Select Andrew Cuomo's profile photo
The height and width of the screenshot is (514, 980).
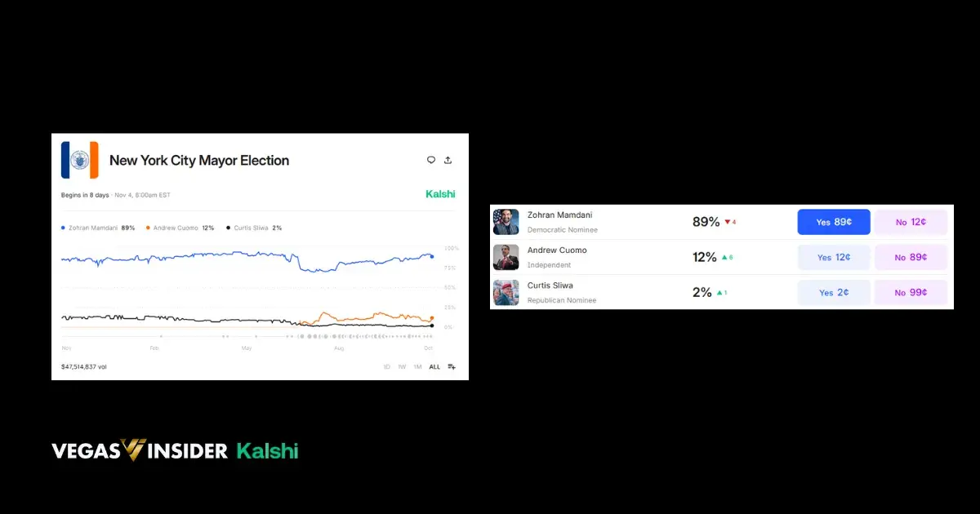click(506, 257)
